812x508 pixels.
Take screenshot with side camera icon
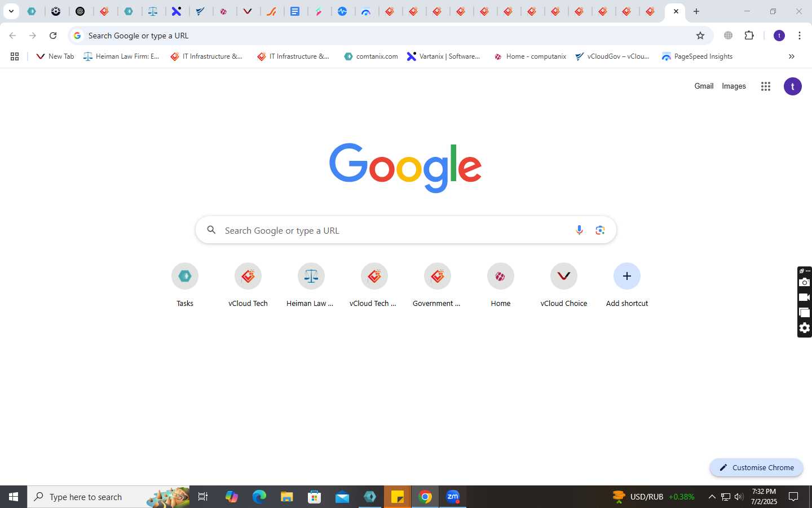pos(805,282)
